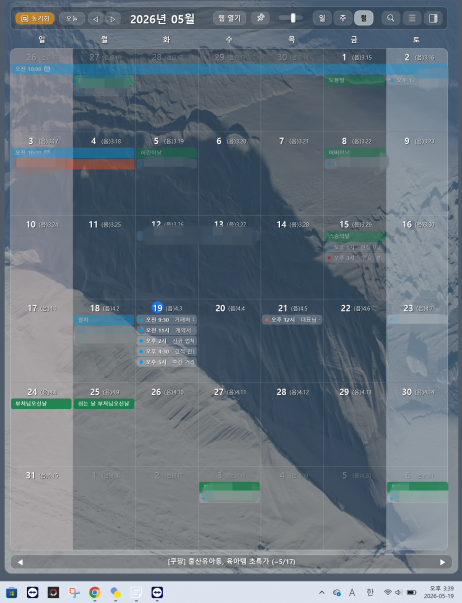Select the highlighted date 19

coord(157,308)
